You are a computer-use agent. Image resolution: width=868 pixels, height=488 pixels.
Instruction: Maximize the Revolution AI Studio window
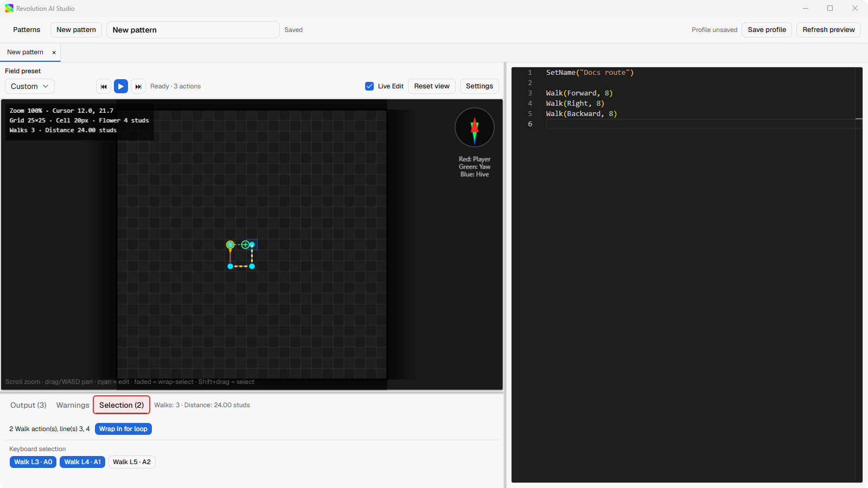(830, 8)
